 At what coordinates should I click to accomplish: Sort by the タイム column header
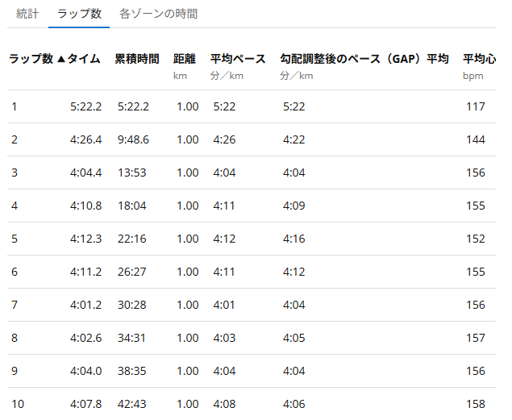tap(84, 60)
